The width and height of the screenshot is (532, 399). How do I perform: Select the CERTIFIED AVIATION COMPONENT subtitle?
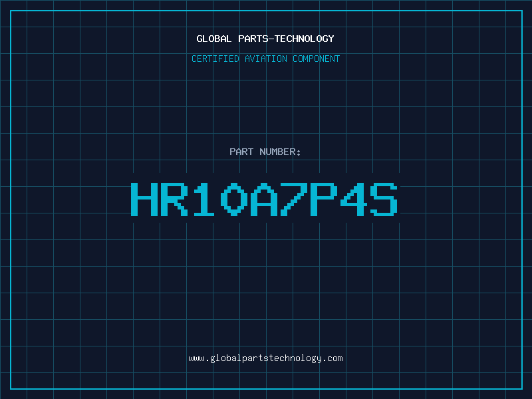(265, 59)
